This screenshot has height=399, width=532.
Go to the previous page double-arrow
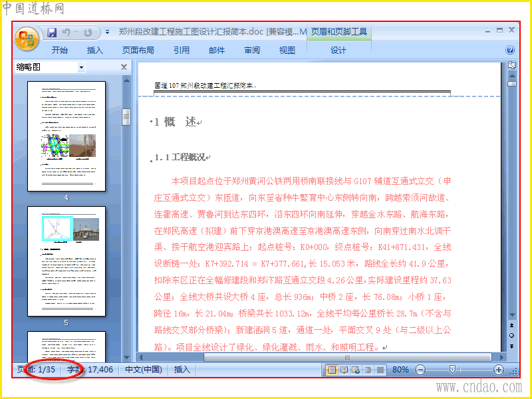tap(512, 325)
